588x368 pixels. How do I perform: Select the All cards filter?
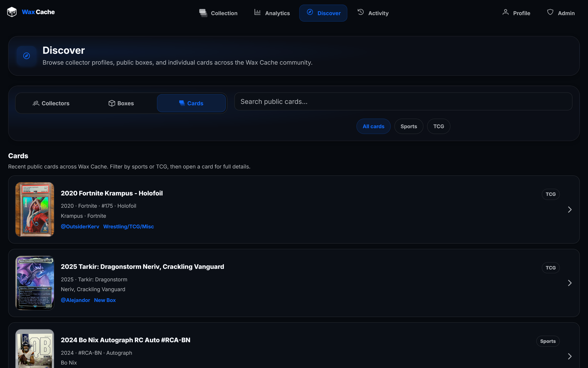point(373,126)
